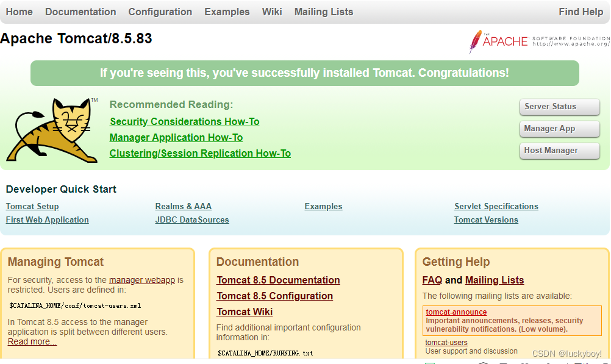The width and height of the screenshot is (611, 364).
Task: Follow the Tomcat Setup quick start link
Action: point(32,207)
